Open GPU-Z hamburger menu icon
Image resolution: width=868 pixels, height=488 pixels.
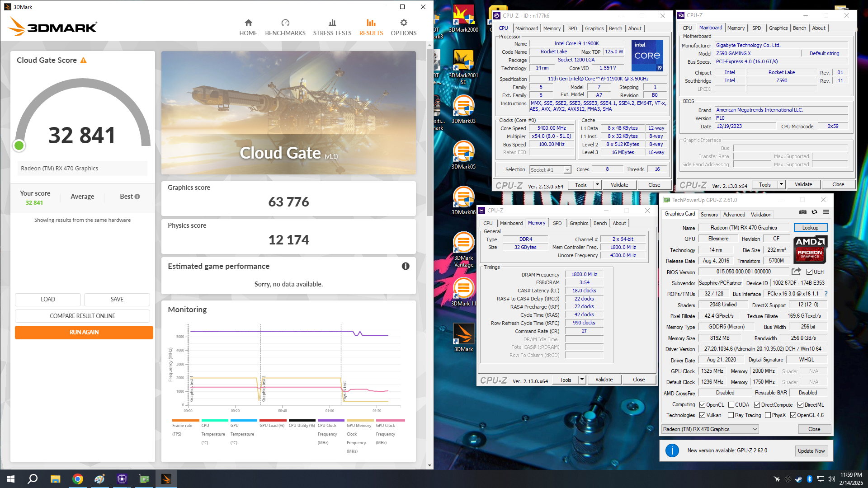pyautogui.click(x=826, y=212)
